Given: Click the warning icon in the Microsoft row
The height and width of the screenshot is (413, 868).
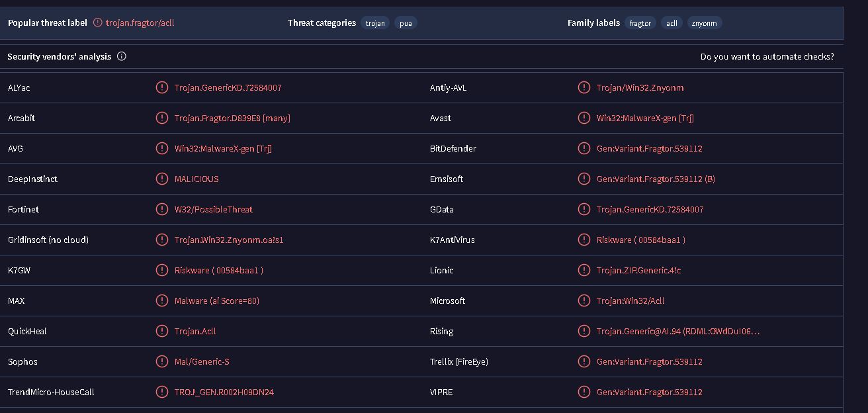Looking at the screenshot, I should click(x=584, y=300).
